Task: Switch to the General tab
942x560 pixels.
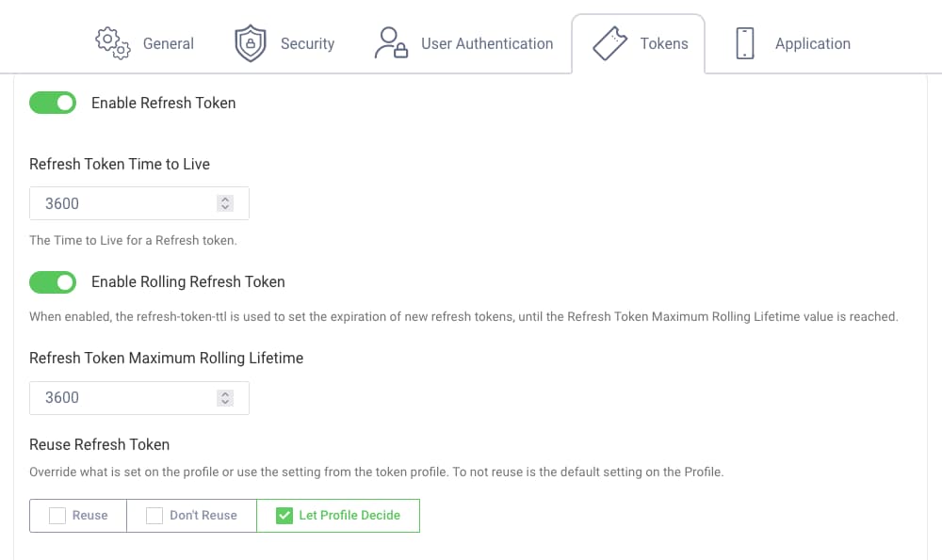Action: (x=169, y=43)
